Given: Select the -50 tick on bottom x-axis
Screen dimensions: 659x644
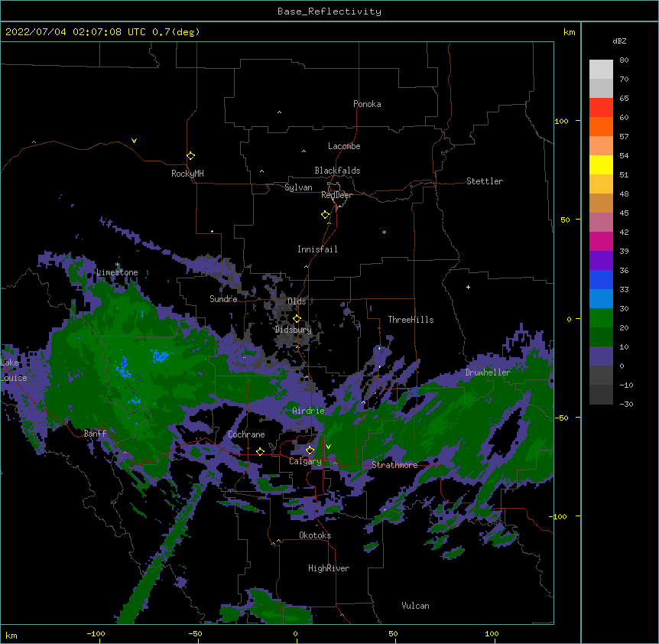Looking at the screenshot, I should [x=195, y=633].
